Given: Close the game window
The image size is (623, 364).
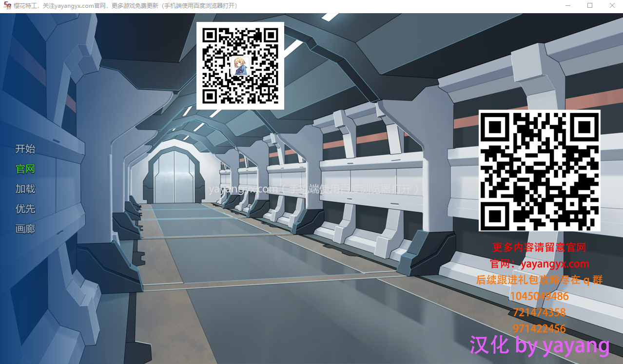Looking at the screenshot, I should tap(612, 6).
